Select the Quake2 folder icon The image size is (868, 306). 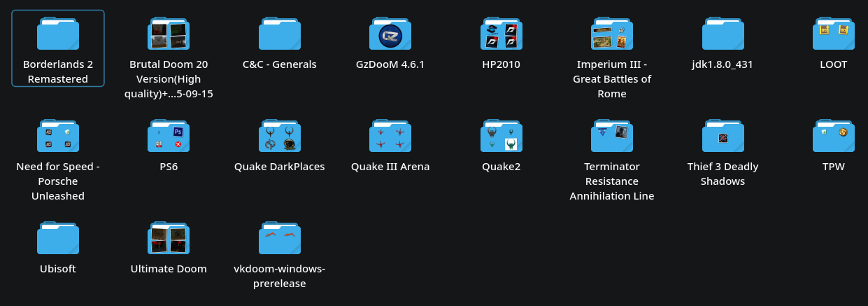[x=501, y=135]
